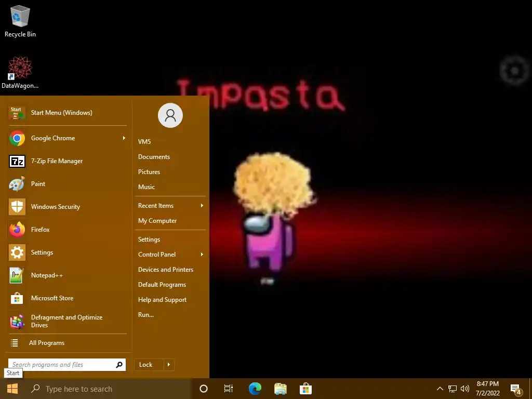Open Settings gear in program list
Screen dimensions: 532x399
tap(17, 252)
